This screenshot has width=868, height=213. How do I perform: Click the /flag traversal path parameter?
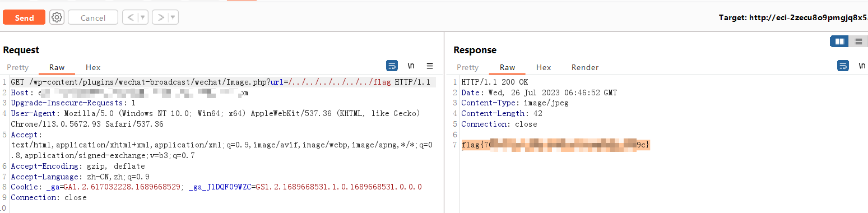point(340,82)
